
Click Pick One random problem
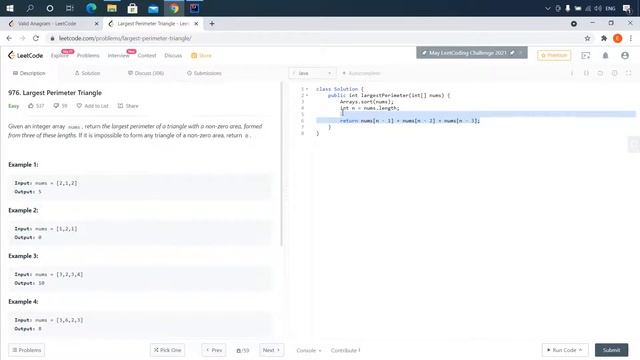click(x=167, y=350)
